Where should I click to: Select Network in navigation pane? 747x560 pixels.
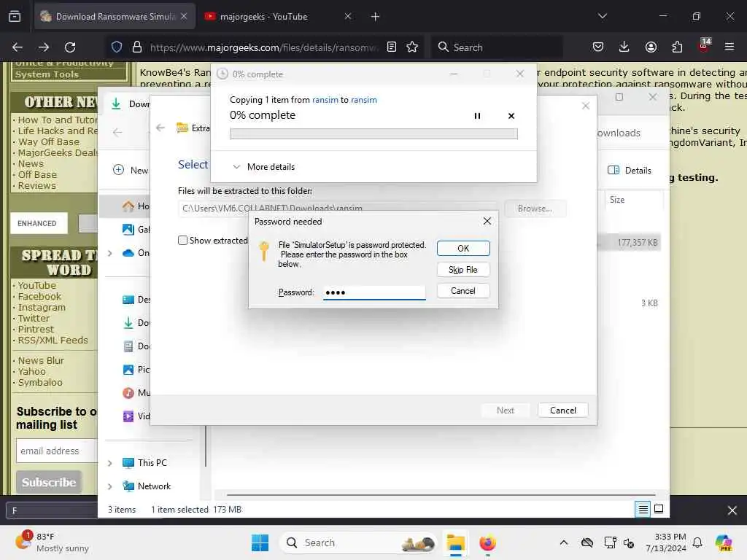pyautogui.click(x=147, y=486)
